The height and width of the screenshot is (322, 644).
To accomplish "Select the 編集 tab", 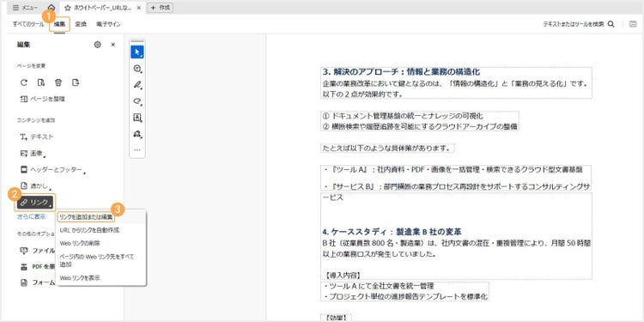I will point(59,24).
